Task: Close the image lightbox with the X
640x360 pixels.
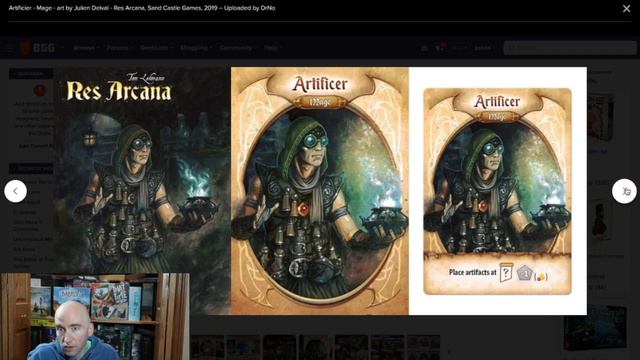Action: [626, 8]
